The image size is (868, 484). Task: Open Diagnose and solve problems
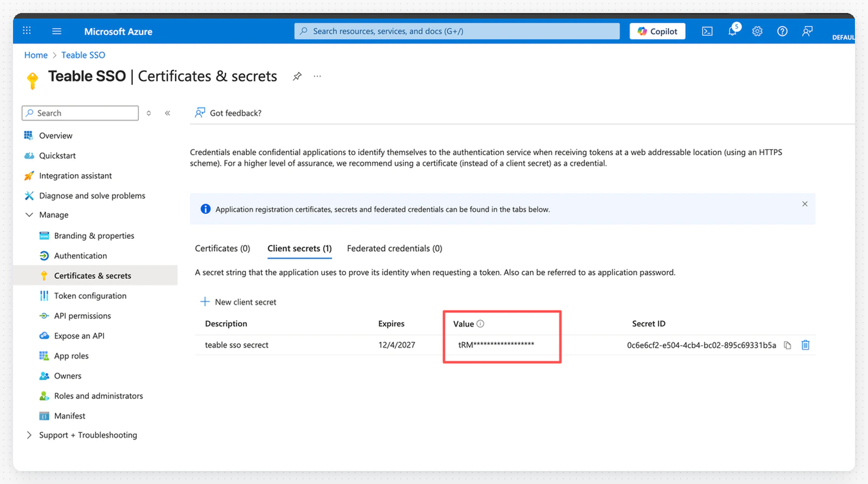point(92,196)
